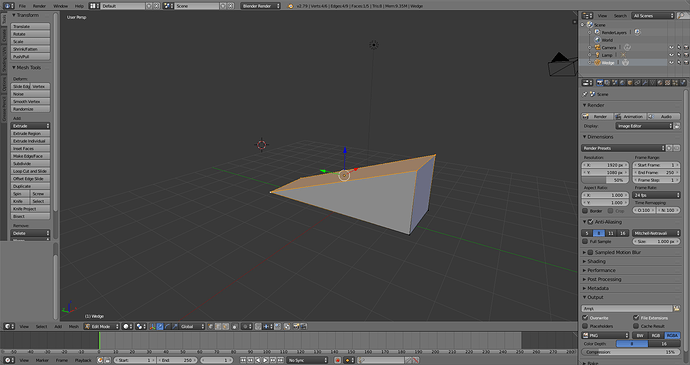Open the PNG file format dropdown

pyautogui.click(x=605, y=336)
